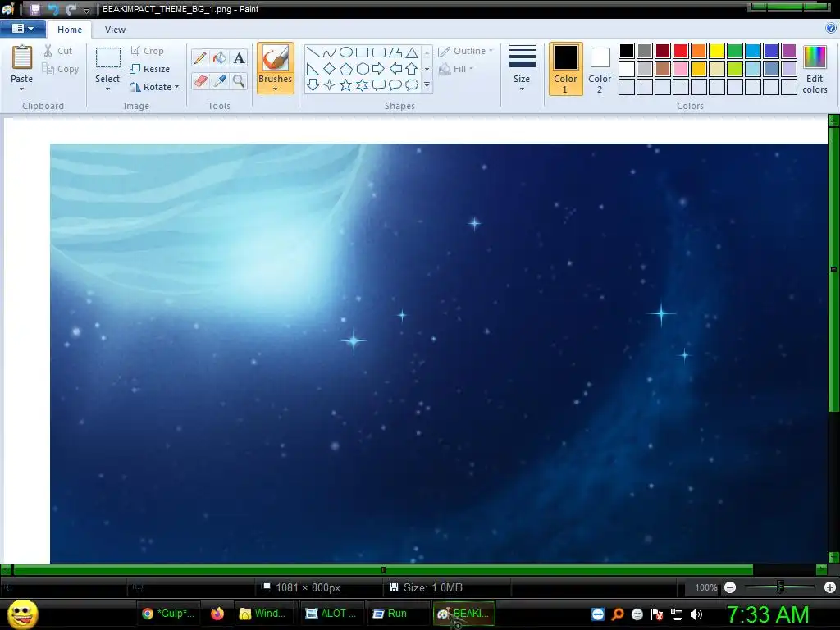Select the Magnifier tool
This screenshot has width=840, height=630.
pos(239,81)
